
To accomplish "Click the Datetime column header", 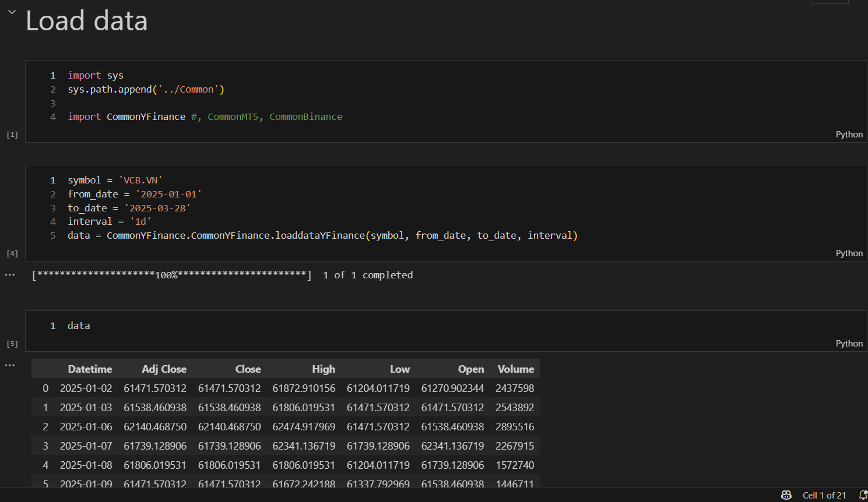I will pos(90,369).
